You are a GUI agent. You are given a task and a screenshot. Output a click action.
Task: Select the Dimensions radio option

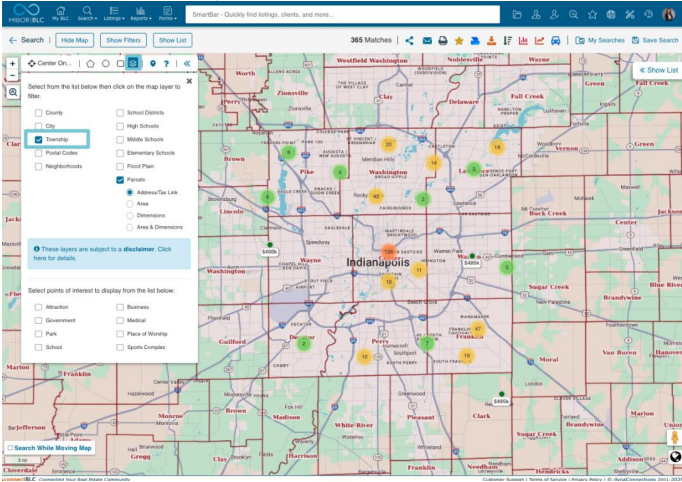(x=130, y=215)
